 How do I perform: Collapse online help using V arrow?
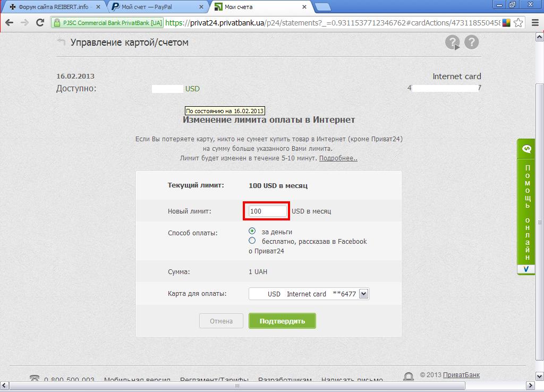pyautogui.click(x=526, y=269)
